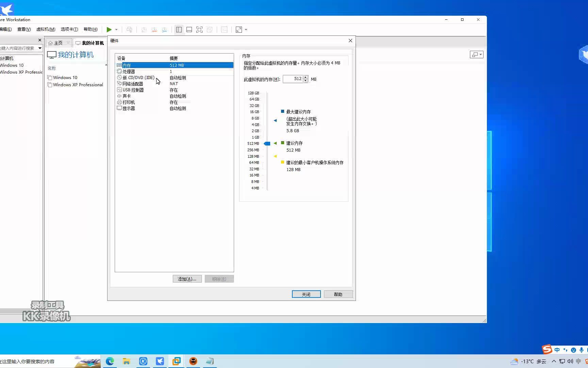
Task: Click the Unity mode toolbar icon
Action: pos(210,30)
